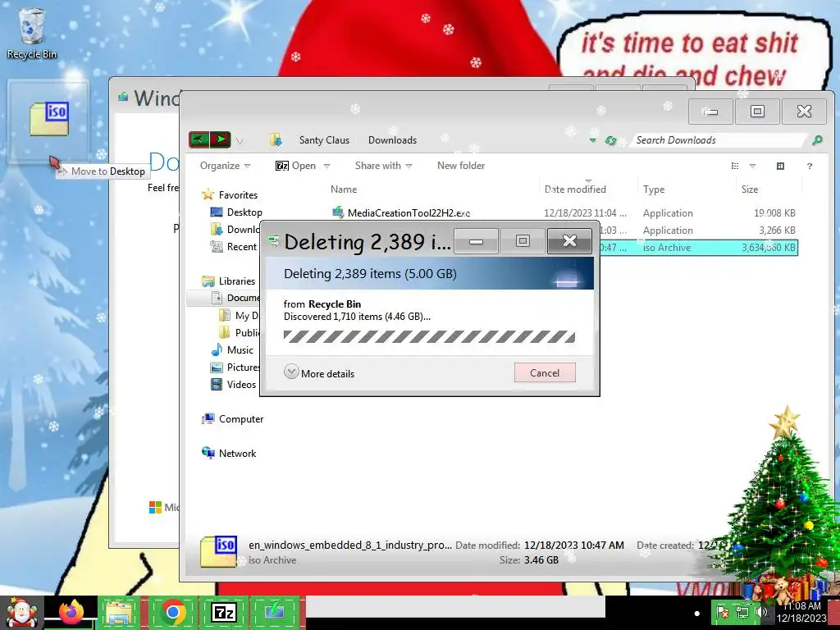The height and width of the screenshot is (630, 840).
Task: Go forward with Explorer's green forward arrow
Action: (220, 139)
